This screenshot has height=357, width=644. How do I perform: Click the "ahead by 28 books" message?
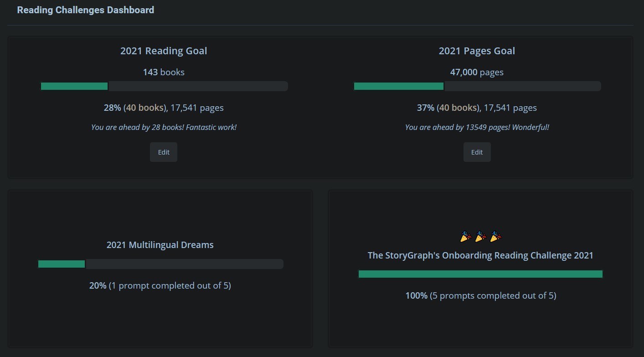(x=164, y=127)
